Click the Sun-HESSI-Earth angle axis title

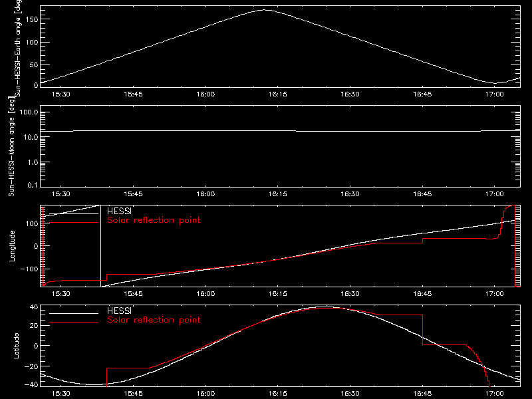coord(18,49)
